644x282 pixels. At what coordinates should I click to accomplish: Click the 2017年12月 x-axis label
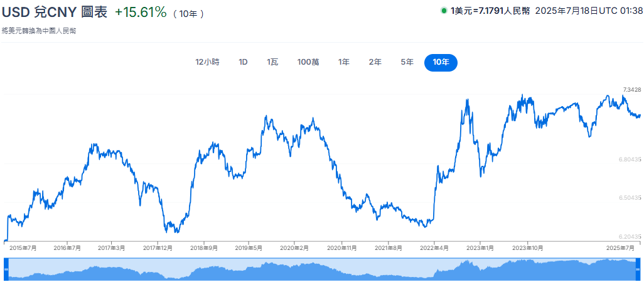(x=159, y=248)
